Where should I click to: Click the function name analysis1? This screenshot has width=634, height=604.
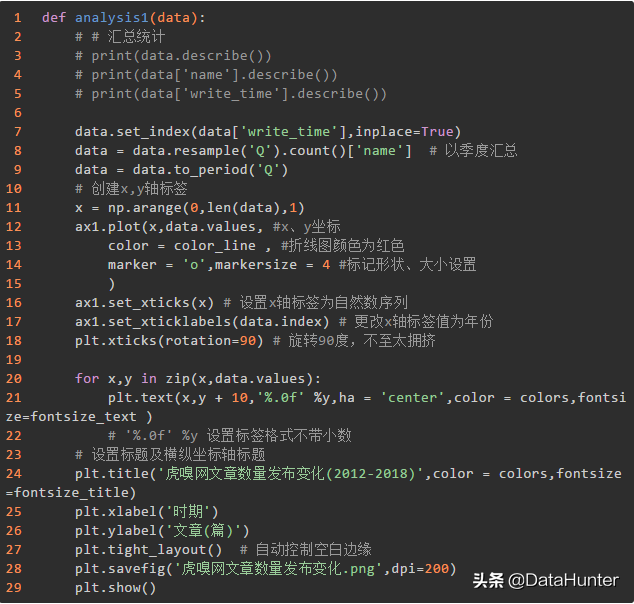pyautogui.click(x=107, y=17)
